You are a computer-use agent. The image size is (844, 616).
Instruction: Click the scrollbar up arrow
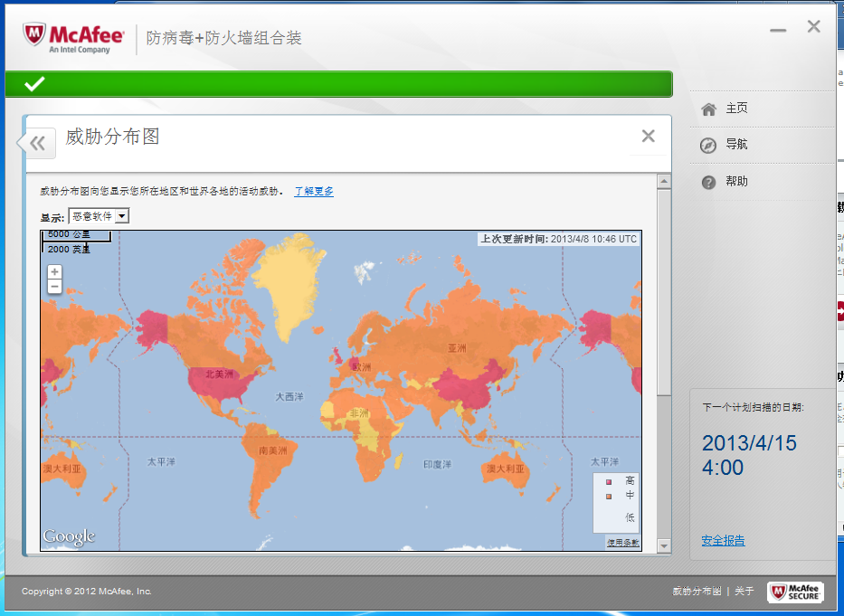pyautogui.click(x=664, y=182)
